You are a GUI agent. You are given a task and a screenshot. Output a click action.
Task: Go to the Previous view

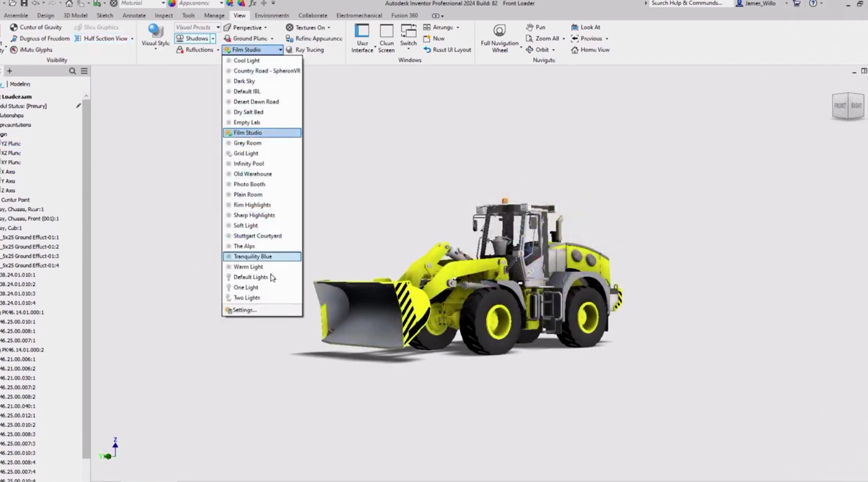point(587,39)
